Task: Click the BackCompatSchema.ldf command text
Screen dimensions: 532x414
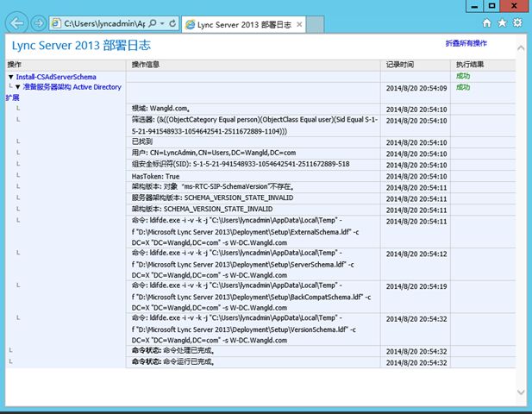Action: (x=252, y=297)
